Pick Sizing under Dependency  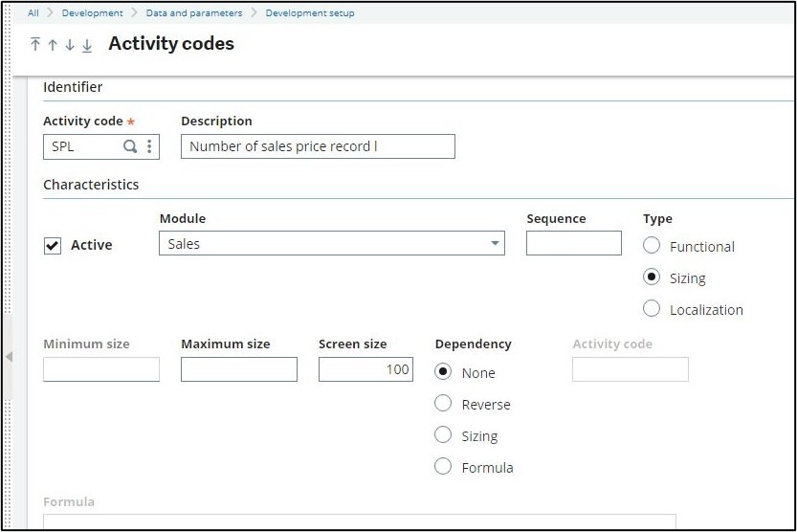[x=443, y=435]
